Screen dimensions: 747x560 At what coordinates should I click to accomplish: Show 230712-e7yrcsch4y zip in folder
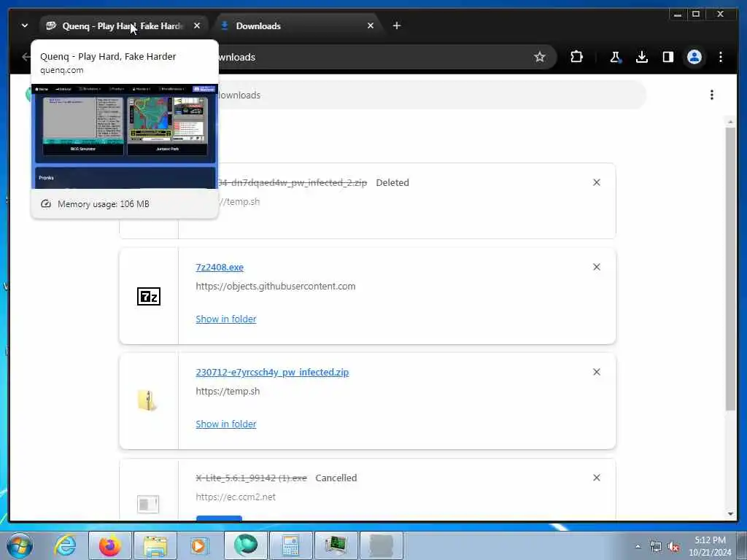[226, 424]
